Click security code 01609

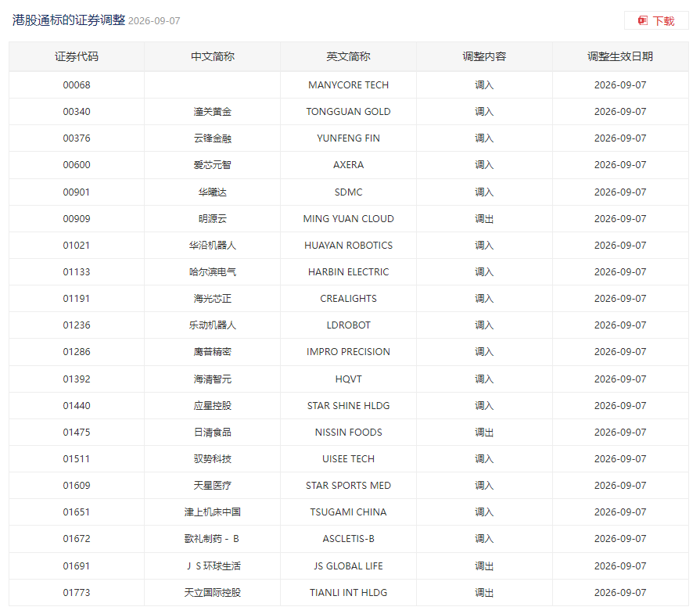pyautogui.click(x=77, y=486)
